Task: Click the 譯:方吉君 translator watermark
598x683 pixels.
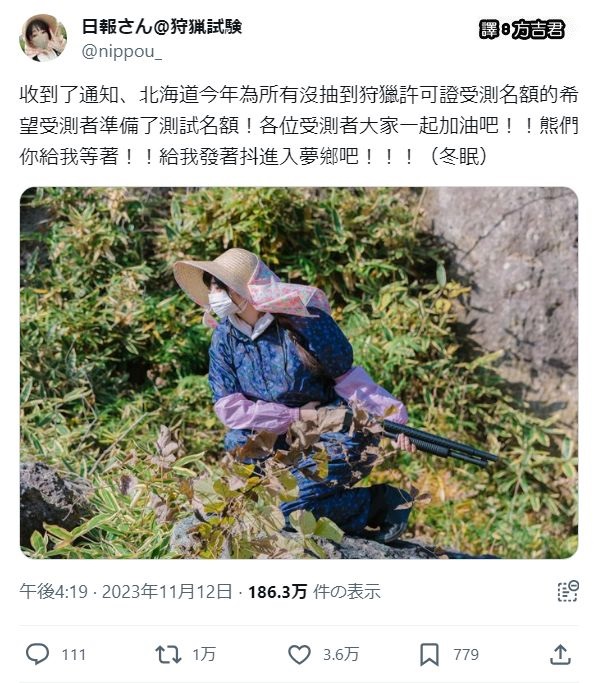Action: [x=522, y=30]
